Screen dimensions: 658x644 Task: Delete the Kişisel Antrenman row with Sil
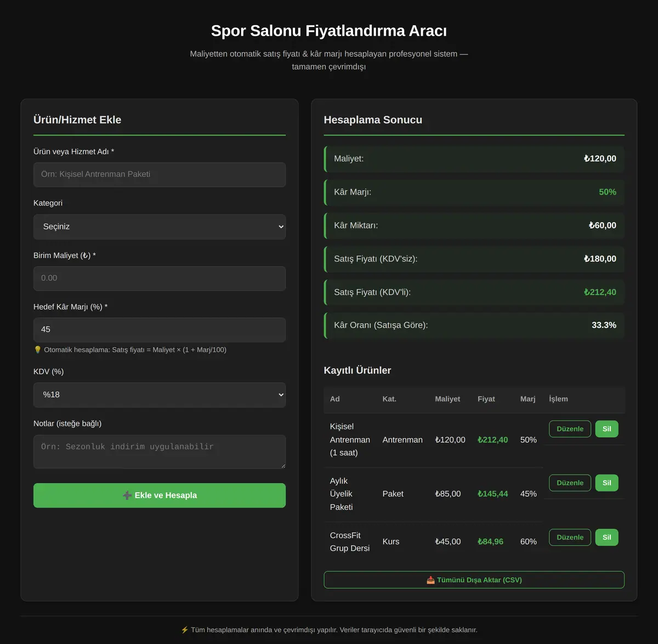[606, 429]
